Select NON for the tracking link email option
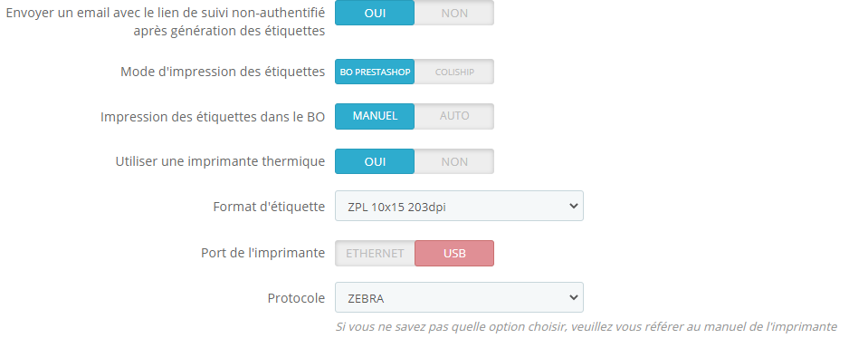868x348 pixels. click(x=454, y=13)
